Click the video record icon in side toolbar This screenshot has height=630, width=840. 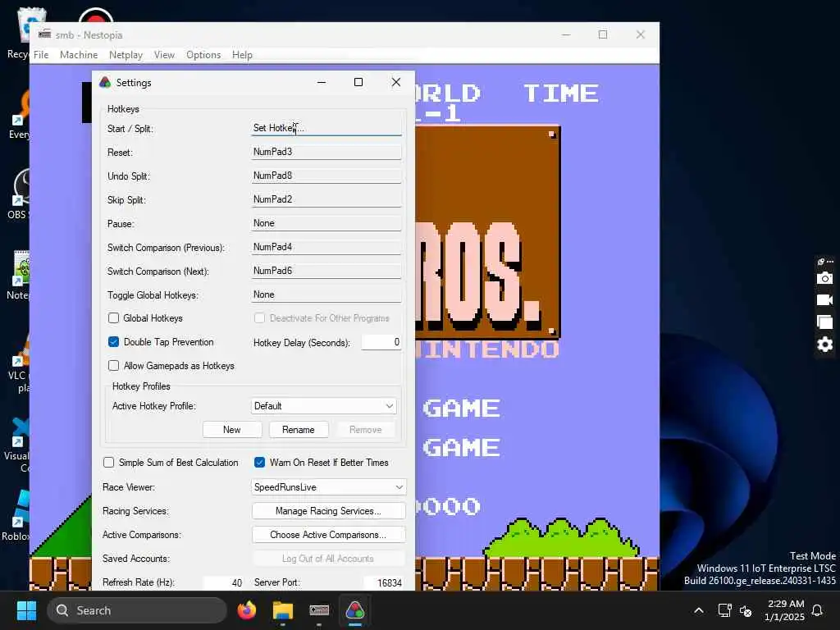point(825,300)
